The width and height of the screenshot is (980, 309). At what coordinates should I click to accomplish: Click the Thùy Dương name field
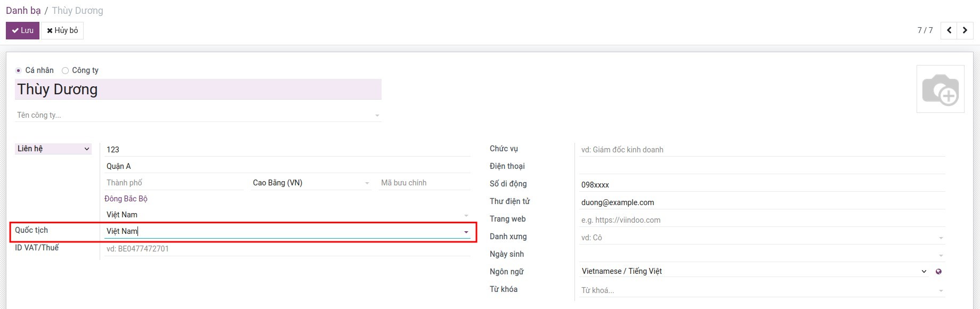(197, 90)
